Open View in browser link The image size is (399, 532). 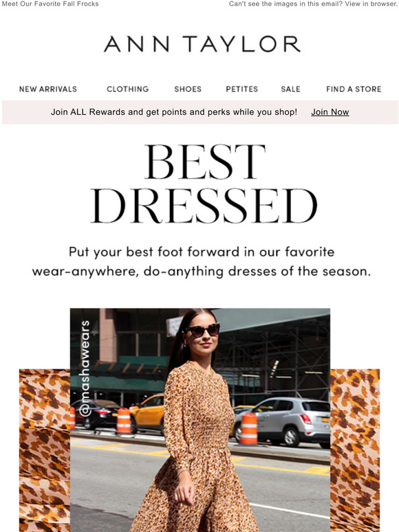coord(377,3)
